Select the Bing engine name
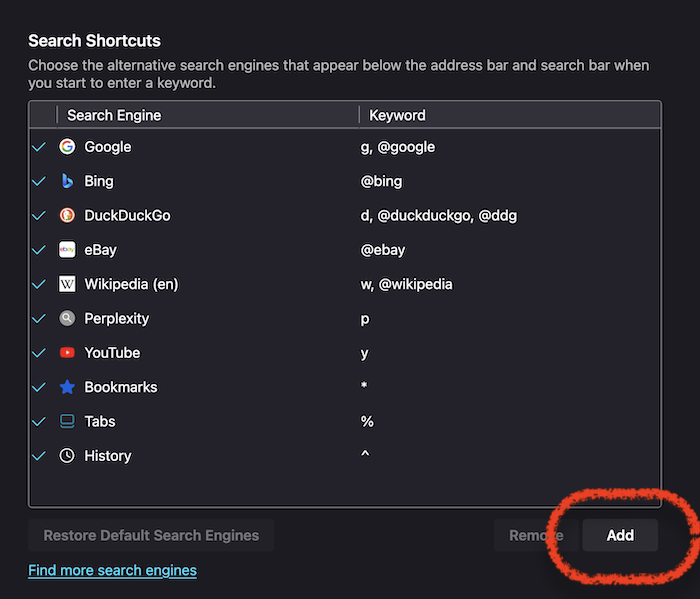The image size is (700, 599). point(99,181)
